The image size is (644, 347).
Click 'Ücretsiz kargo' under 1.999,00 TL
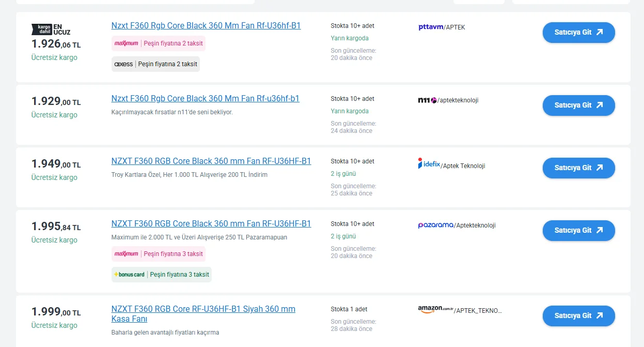54,325
